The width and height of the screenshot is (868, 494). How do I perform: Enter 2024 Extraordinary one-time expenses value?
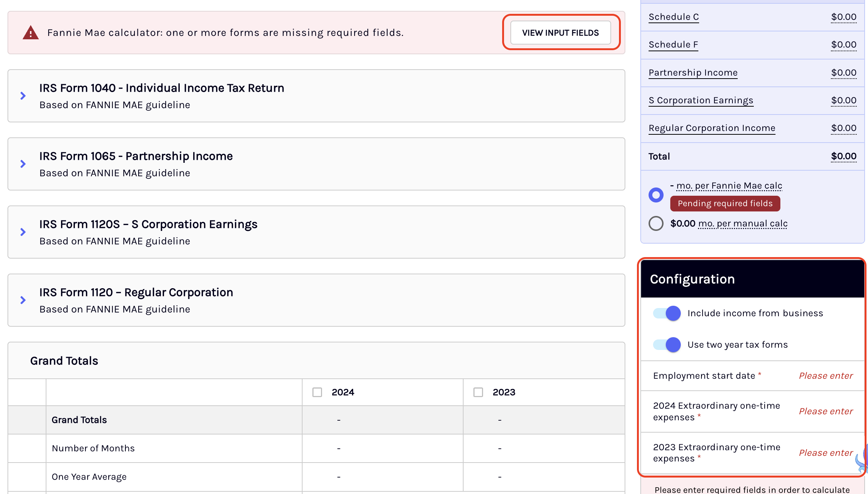(x=826, y=411)
